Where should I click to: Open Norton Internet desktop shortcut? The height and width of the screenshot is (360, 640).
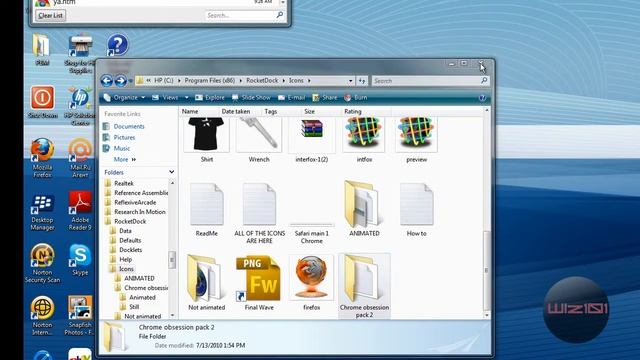coord(42,316)
